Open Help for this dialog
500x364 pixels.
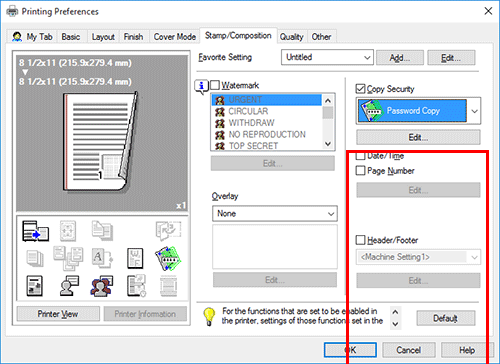point(467,350)
